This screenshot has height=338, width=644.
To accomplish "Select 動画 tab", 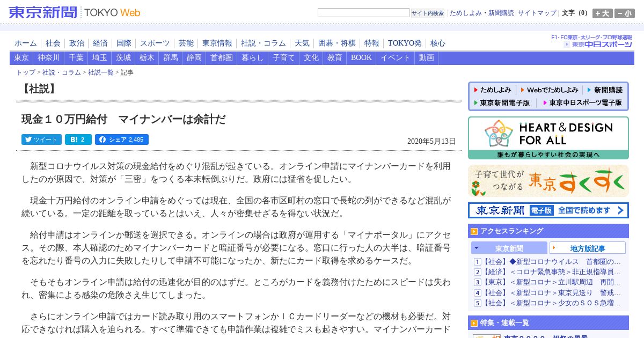I will point(427,58).
